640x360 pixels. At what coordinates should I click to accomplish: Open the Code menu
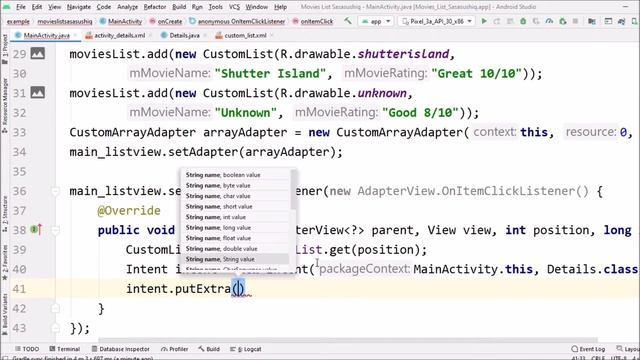click(104, 7)
